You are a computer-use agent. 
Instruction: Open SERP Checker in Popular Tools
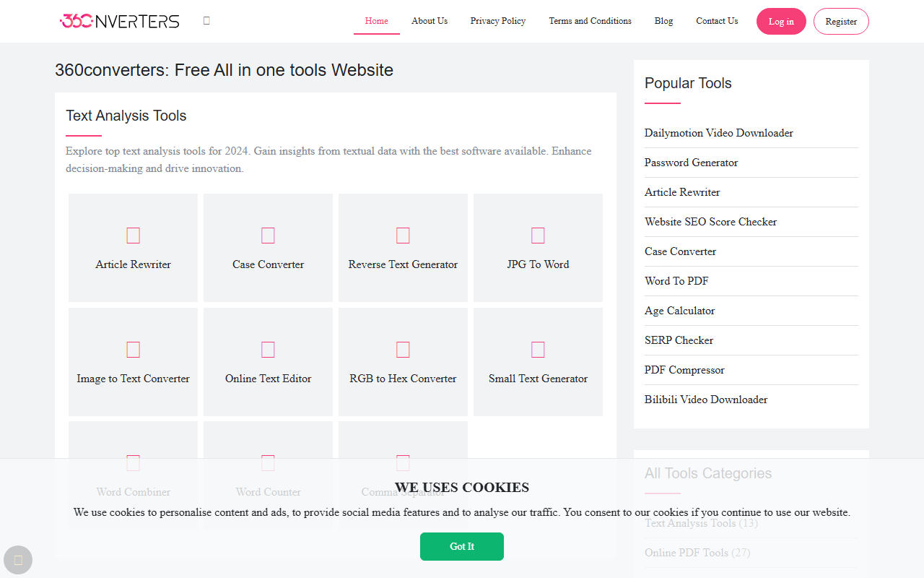point(679,340)
